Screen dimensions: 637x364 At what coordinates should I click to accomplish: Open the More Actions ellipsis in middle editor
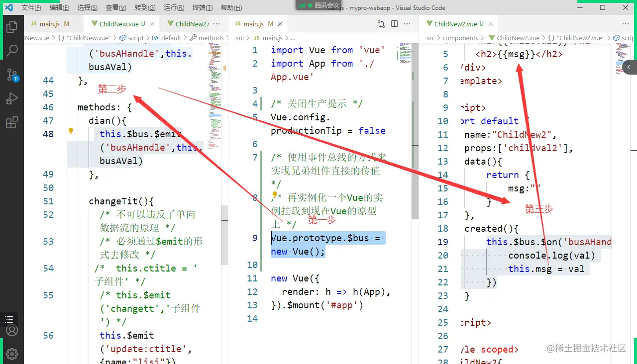(408, 24)
